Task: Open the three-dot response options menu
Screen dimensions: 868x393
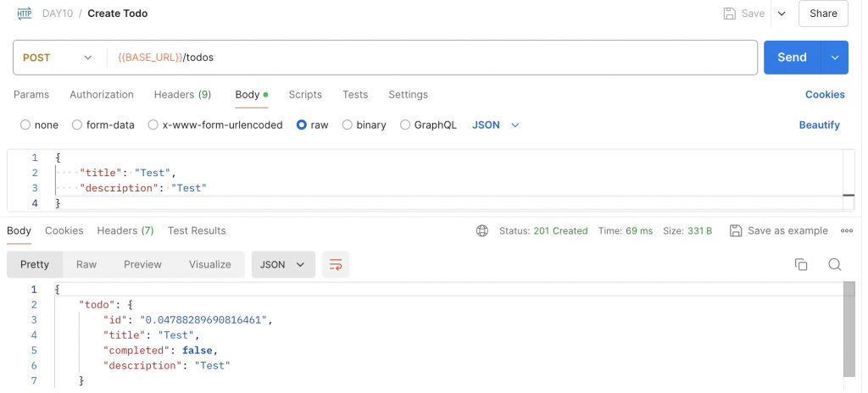Action: pyautogui.click(x=847, y=231)
